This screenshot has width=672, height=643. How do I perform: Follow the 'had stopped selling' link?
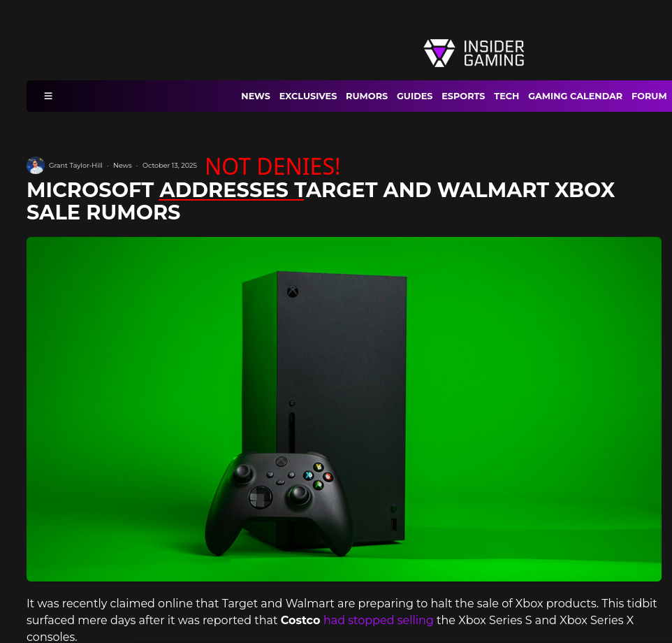click(378, 620)
